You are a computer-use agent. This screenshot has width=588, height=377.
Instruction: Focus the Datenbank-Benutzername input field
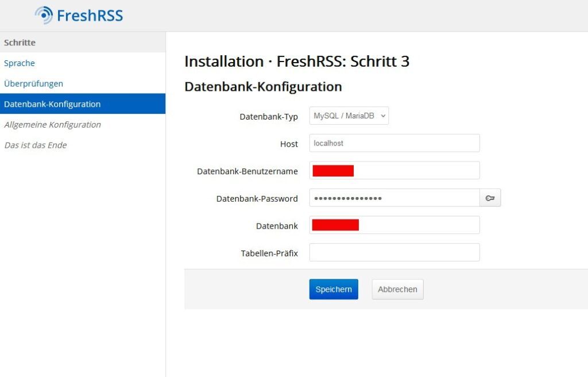pyautogui.click(x=394, y=171)
